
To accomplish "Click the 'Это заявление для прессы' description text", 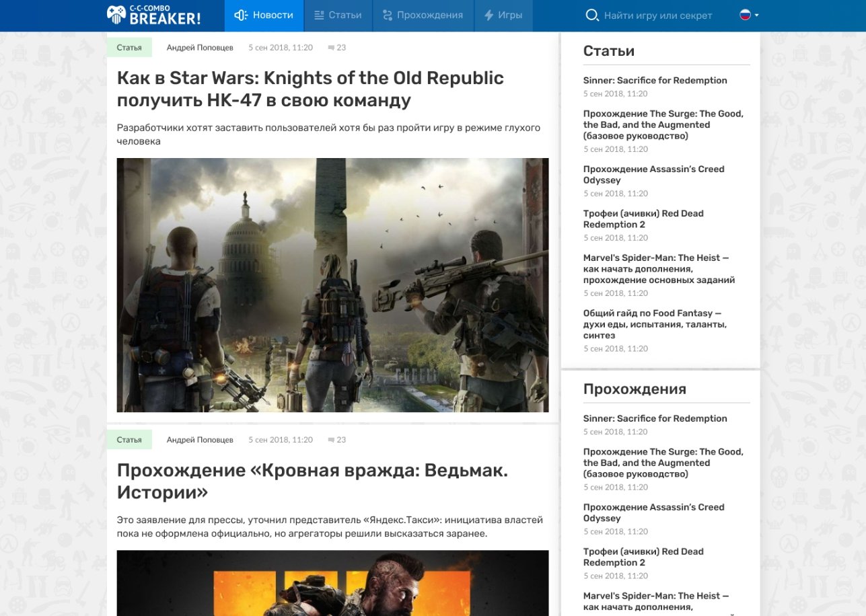I will point(330,527).
